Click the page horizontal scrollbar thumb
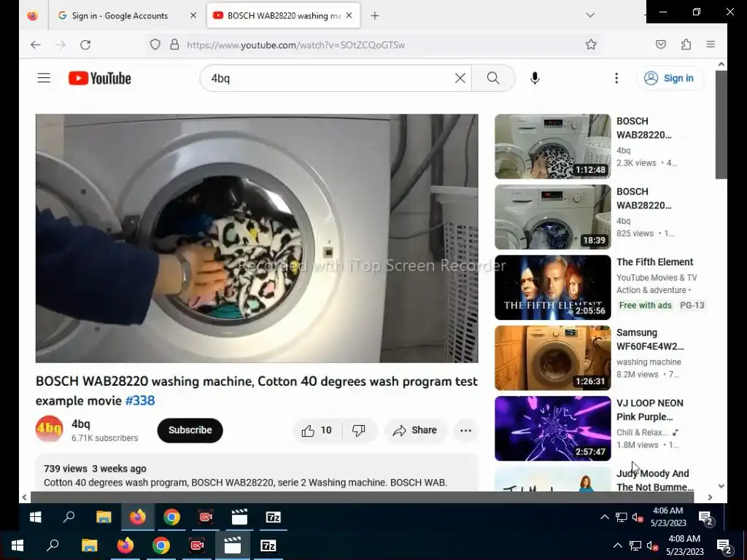747x560 pixels. [362, 497]
